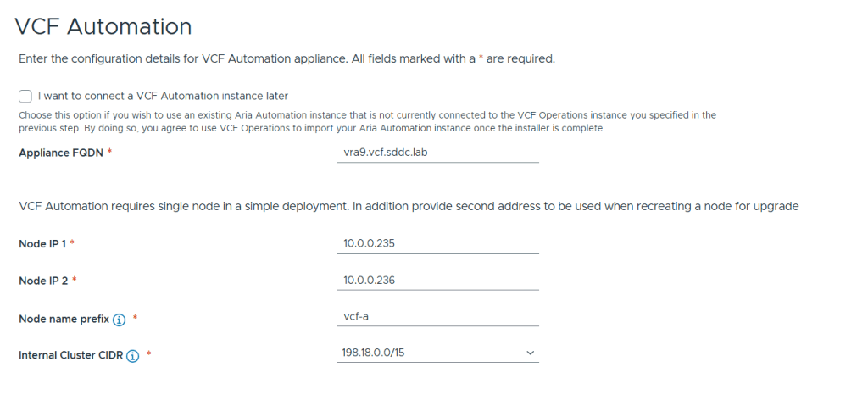Select the 198.18.0.0/15 CIDR value
Image resolution: width=868 pixels, height=406 pixels.
click(373, 352)
